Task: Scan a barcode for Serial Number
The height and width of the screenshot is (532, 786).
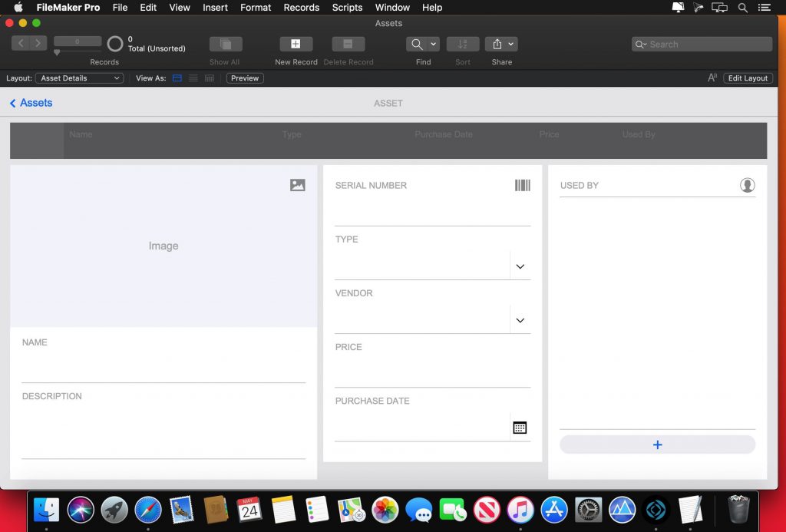Action: click(523, 185)
